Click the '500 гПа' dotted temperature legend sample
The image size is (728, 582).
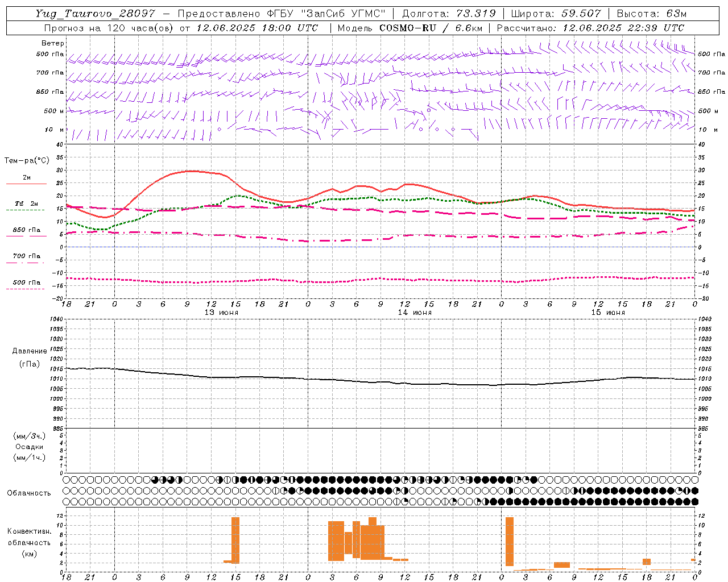point(25,289)
